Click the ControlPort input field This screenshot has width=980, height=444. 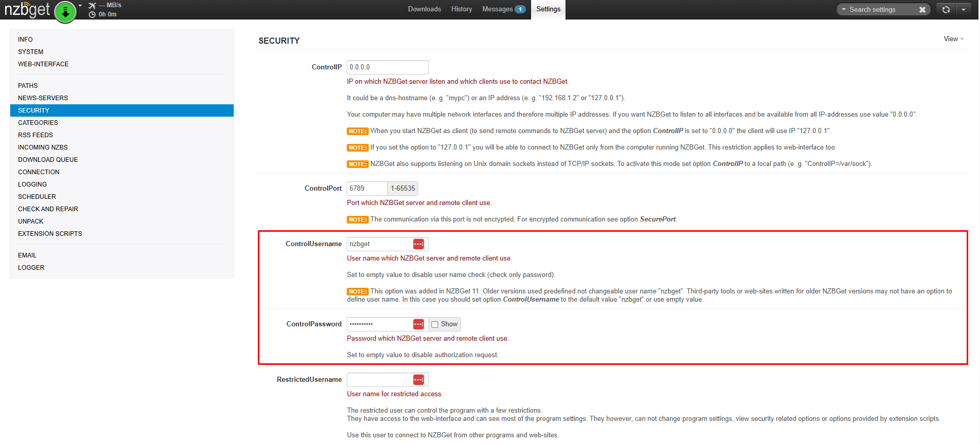click(367, 189)
